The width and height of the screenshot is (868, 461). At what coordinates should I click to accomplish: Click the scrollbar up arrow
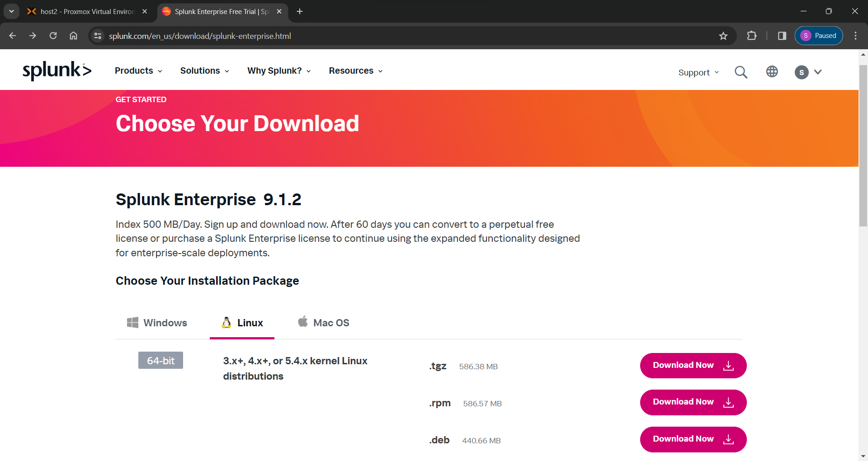[863, 54]
